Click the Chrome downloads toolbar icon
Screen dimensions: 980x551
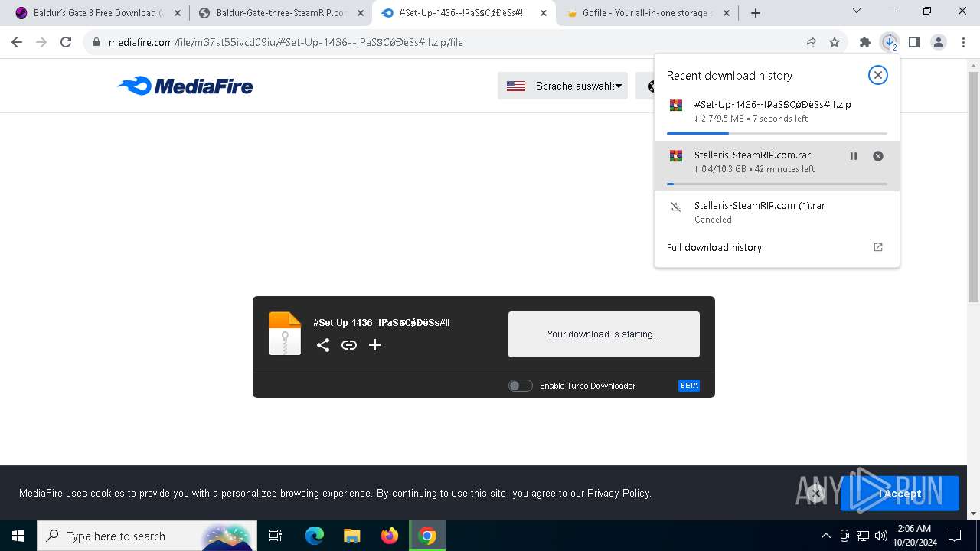click(890, 43)
